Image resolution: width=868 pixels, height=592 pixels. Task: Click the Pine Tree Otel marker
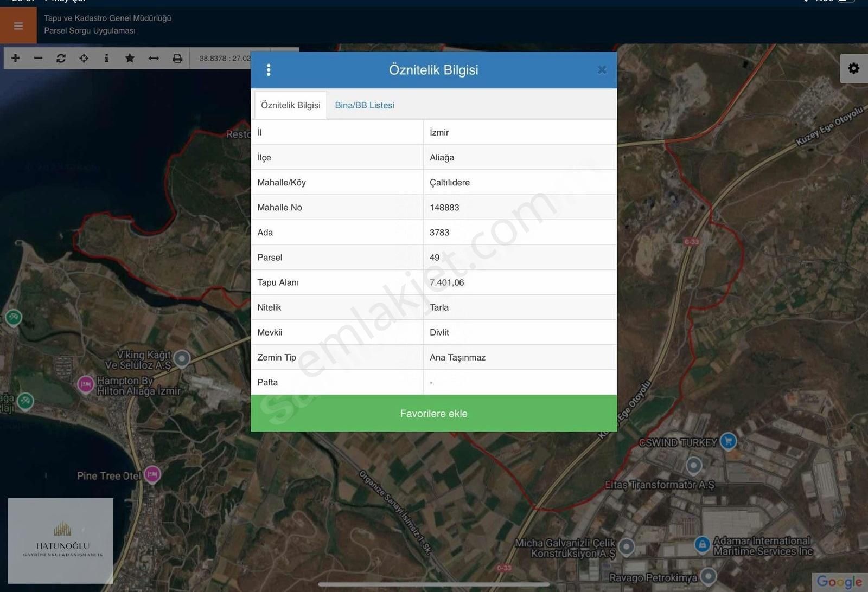point(152,474)
